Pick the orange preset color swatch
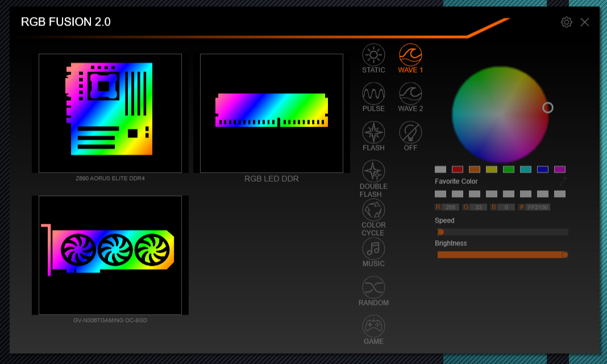Screen dimensions: 607x364 tap(474, 169)
